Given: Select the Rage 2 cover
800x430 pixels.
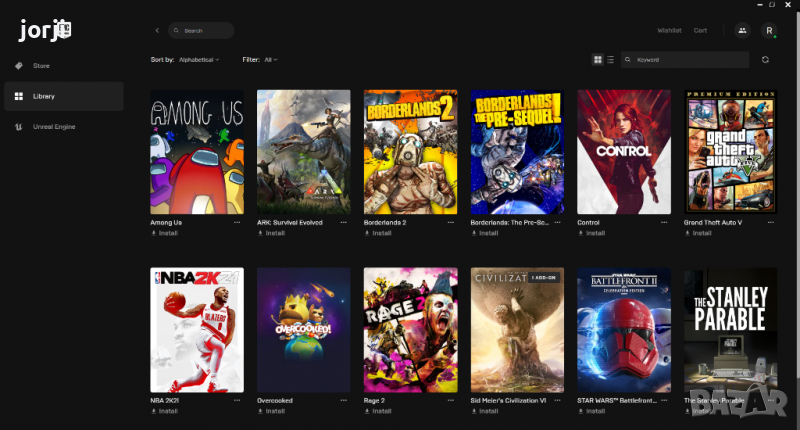Looking at the screenshot, I should (410, 330).
